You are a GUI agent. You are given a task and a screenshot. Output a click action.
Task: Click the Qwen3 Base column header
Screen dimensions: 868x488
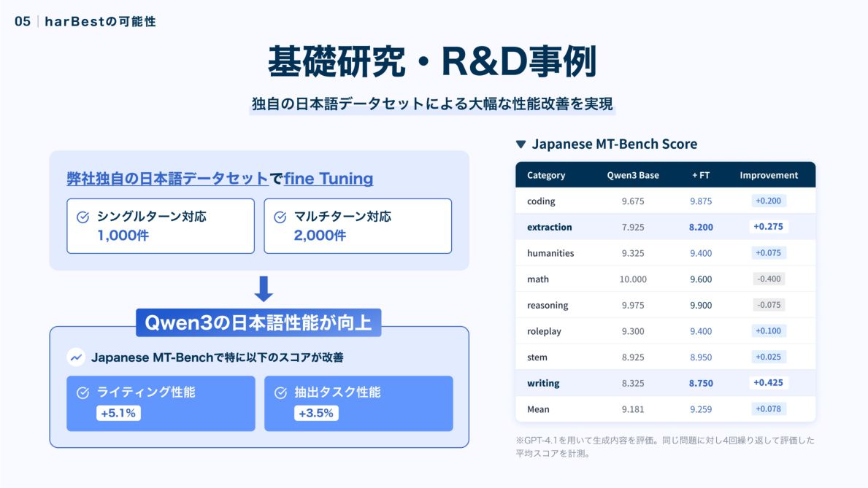[633, 175]
